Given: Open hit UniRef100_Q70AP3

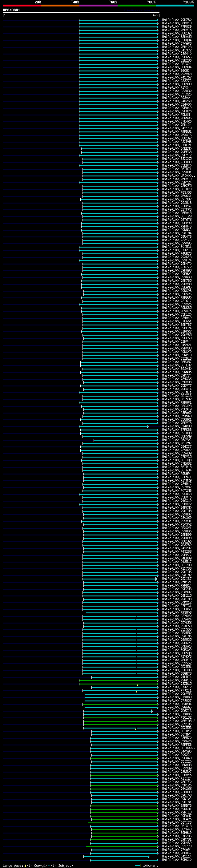Looking at the screenshot, I should (177, 43).
